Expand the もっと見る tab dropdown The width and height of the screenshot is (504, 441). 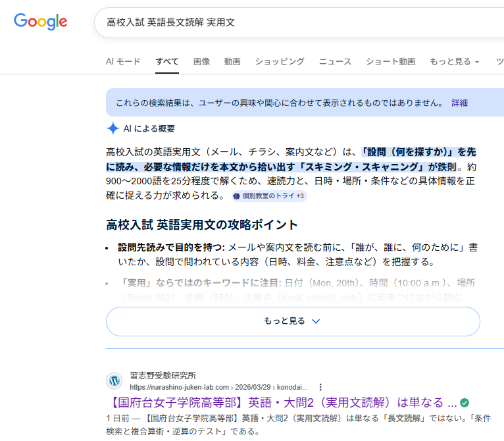(454, 62)
